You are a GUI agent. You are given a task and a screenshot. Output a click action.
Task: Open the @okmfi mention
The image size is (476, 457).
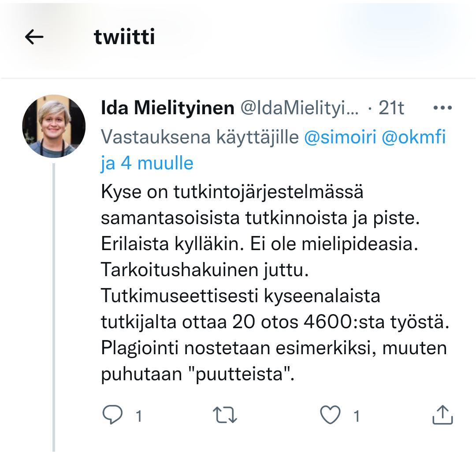point(413,138)
